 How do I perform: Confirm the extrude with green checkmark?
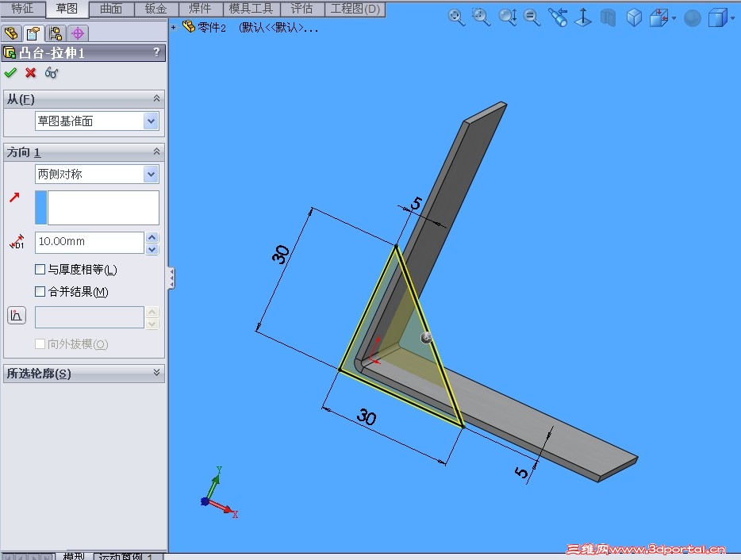10,73
